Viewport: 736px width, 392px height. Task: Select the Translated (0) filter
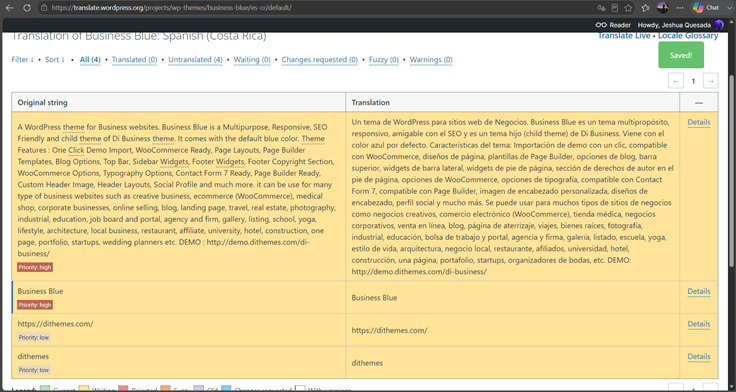pos(134,60)
